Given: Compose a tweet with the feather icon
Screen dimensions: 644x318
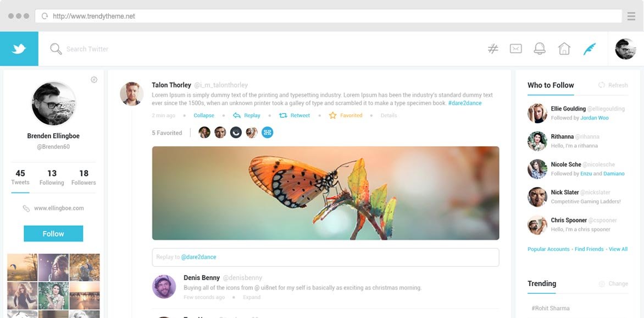Looking at the screenshot, I should 590,49.
